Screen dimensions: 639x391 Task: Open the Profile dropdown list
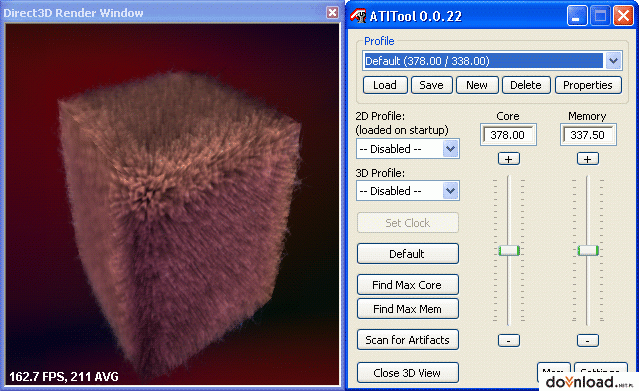click(x=613, y=61)
